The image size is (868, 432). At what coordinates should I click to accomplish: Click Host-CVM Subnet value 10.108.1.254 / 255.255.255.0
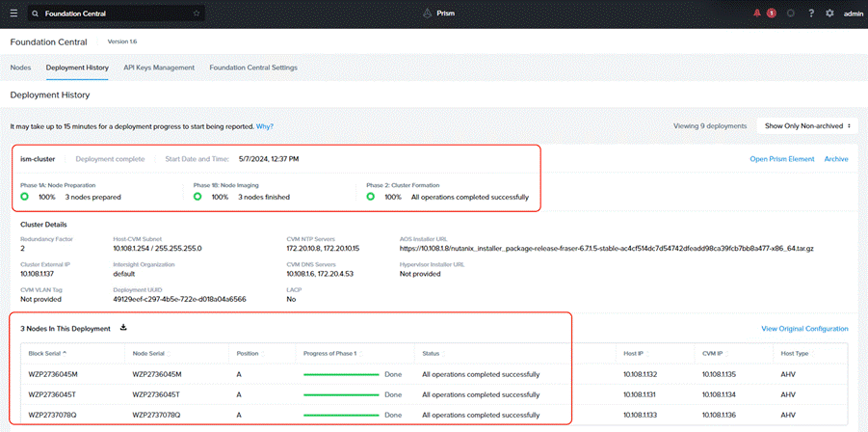157,248
